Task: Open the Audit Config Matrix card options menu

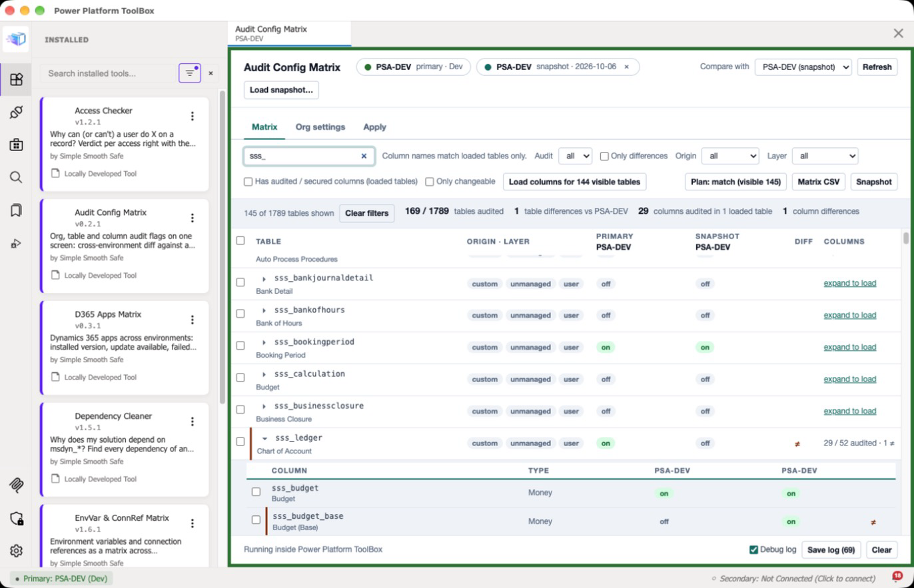Action: pyautogui.click(x=193, y=218)
